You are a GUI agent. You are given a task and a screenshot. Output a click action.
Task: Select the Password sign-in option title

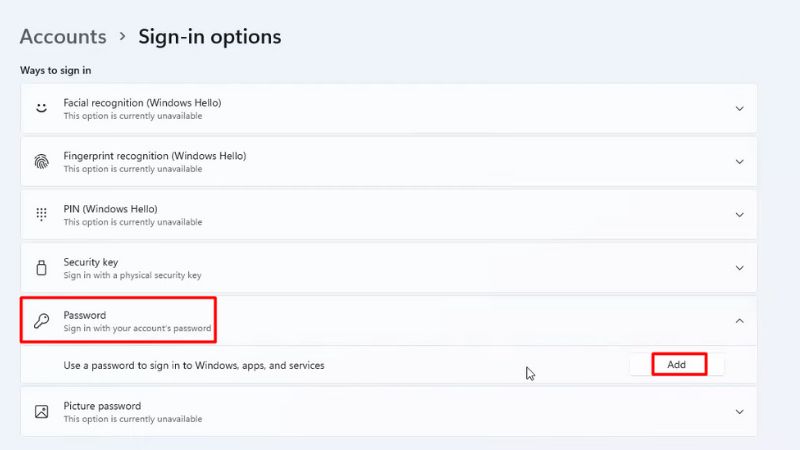[x=85, y=315]
